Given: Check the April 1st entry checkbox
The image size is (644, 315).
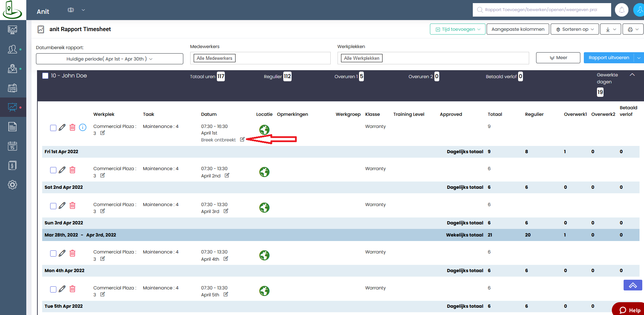Looking at the screenshot, I should point(53,128).
